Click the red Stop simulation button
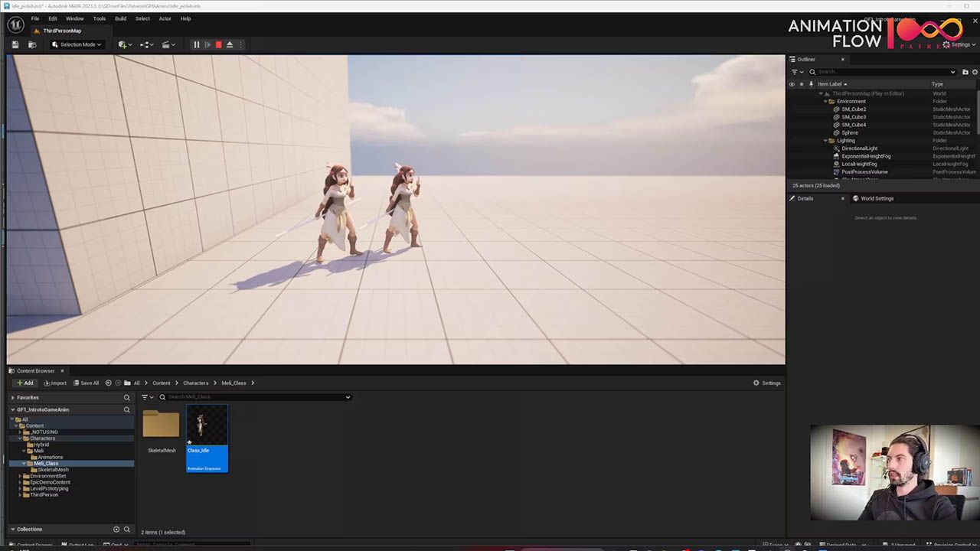The width and height of the screenshot is (980, 551). pyautogui.click(x=218, y=44)
